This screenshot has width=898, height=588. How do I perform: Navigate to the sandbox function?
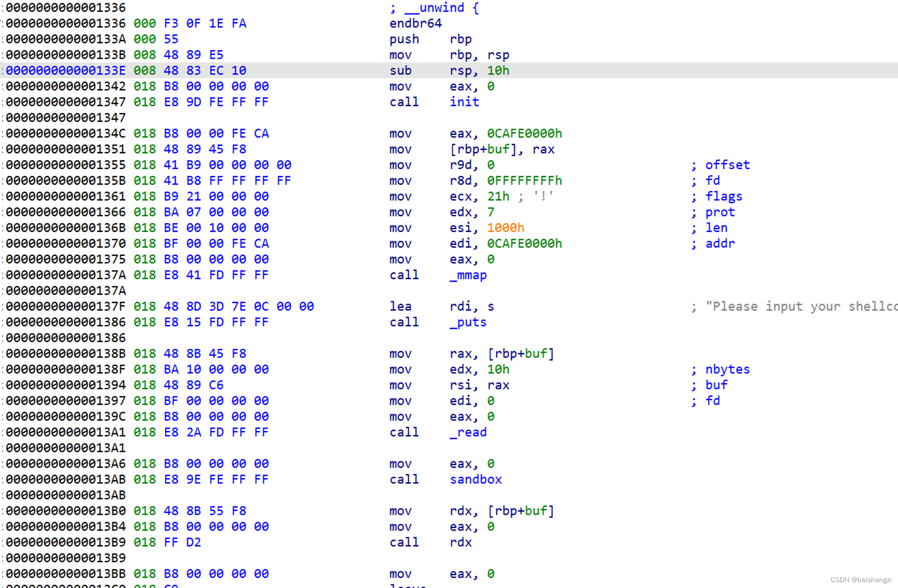coord(475,479)
